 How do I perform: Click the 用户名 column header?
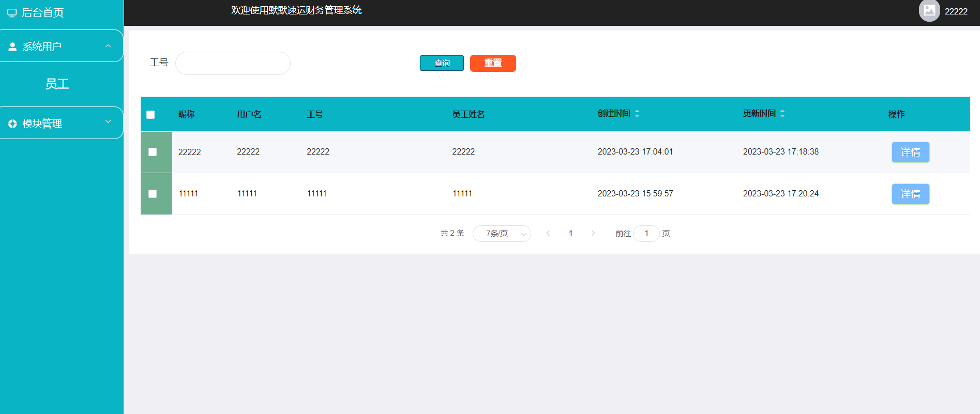249,114
